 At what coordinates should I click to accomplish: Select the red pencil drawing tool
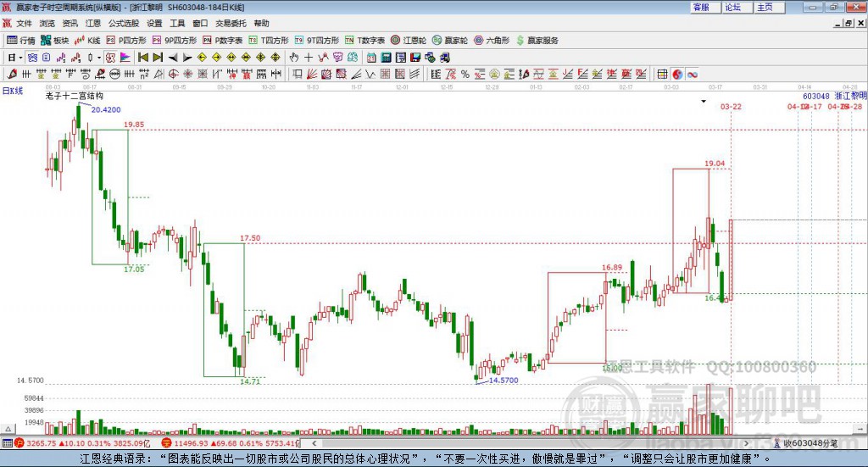click(12, 74)
